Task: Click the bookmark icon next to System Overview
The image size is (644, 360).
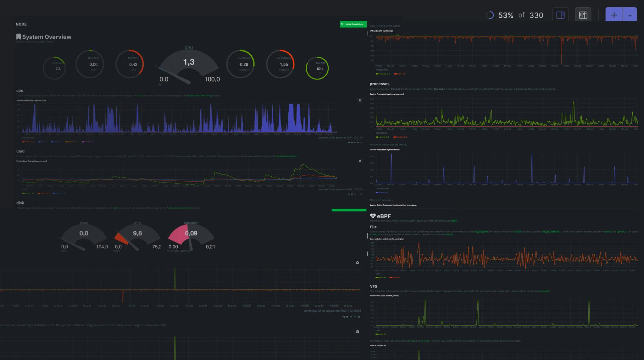Action: coord(19,37)
